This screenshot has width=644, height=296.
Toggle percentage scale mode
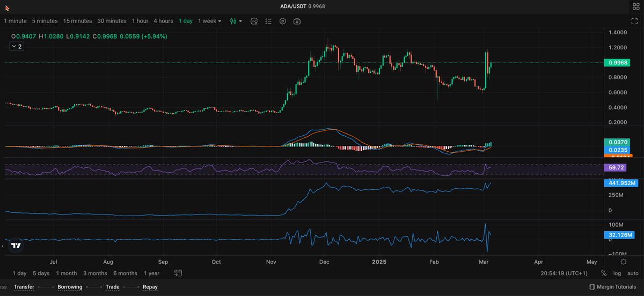pyautogui.click(x=604, y=273)
